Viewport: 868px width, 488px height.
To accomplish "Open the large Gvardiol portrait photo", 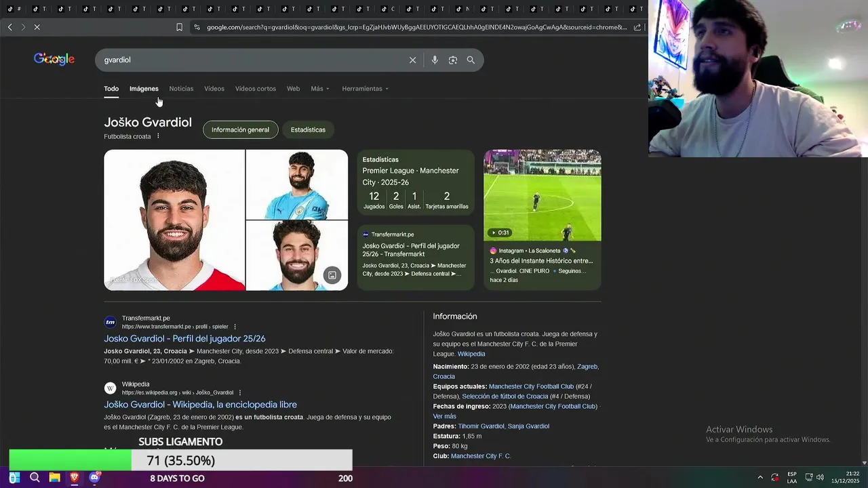I will pyautogui.click(x=174, y=220).
